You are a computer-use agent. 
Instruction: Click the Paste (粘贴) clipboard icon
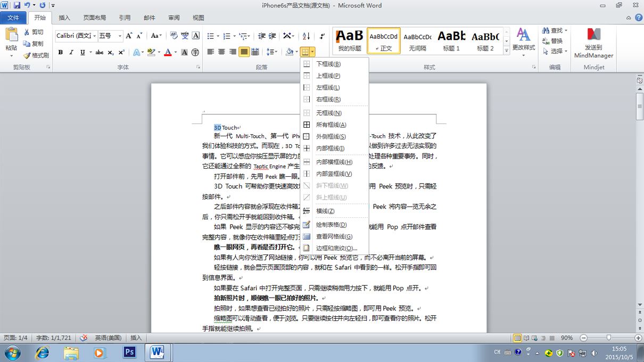tap(11, 35)
